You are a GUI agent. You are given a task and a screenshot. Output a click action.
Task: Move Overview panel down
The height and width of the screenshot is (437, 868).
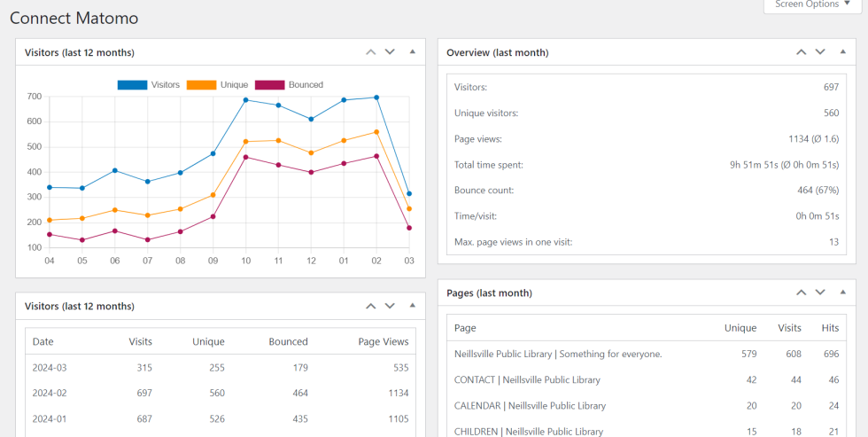820,52
